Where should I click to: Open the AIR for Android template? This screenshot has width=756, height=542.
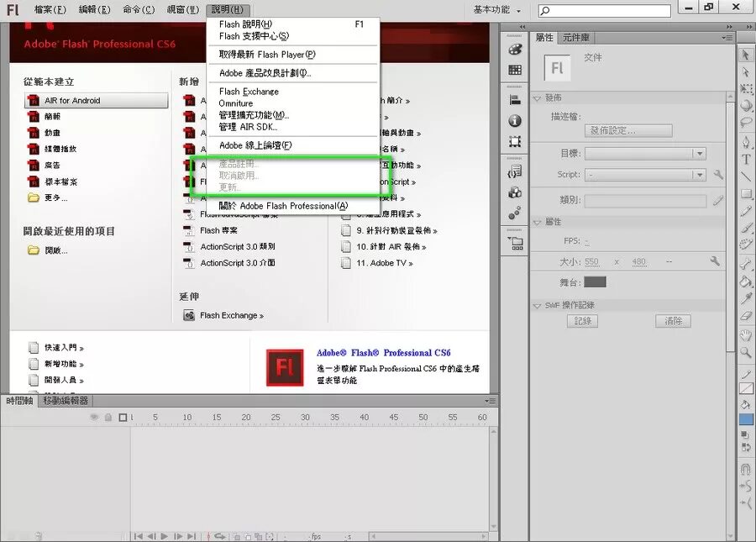point(97,100)
